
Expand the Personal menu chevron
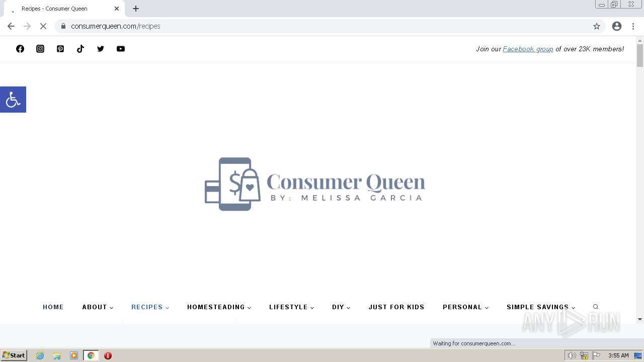(x=487, y=308)
